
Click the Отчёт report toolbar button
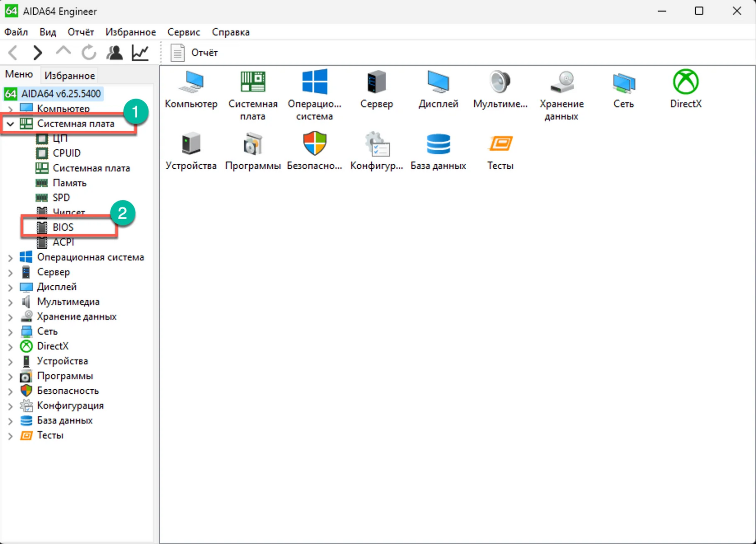pyautogui.click(x=194, y=53)
